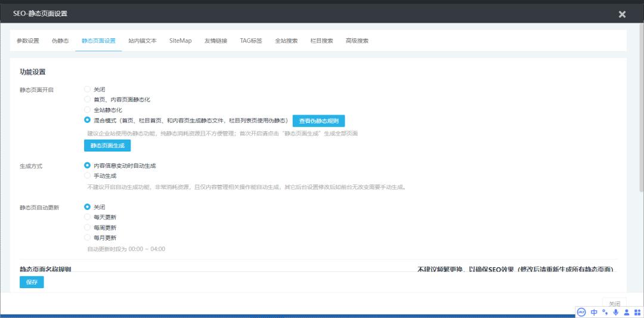Click the 功能设置 section heading
Viewport: 644px width, 318px height.
pos(32,72)
